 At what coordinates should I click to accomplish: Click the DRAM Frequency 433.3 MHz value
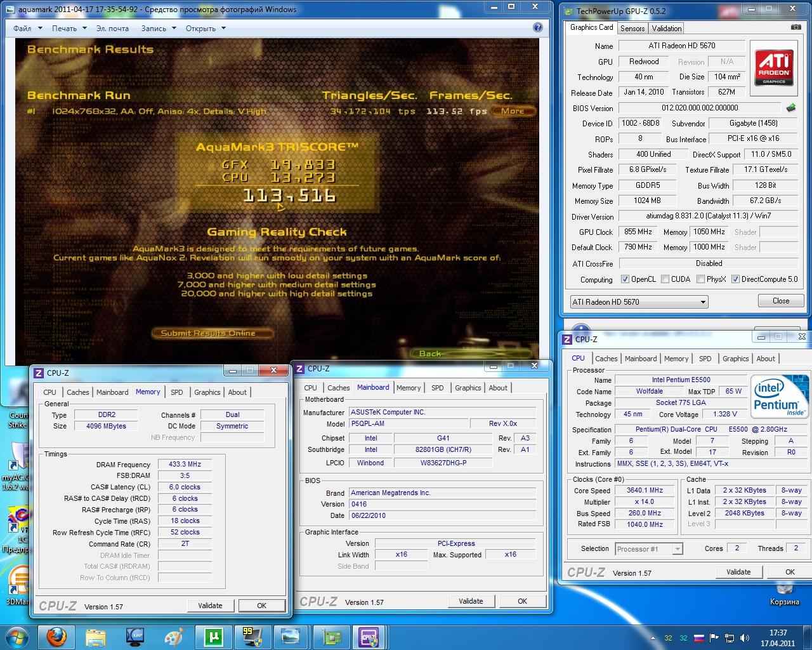pyautogui.click(x=185, y=465)
